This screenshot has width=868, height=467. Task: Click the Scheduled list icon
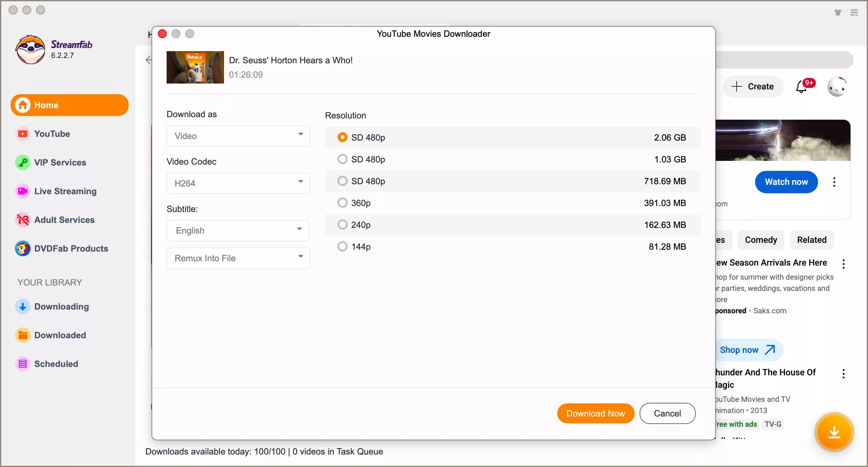click(22, 363)
